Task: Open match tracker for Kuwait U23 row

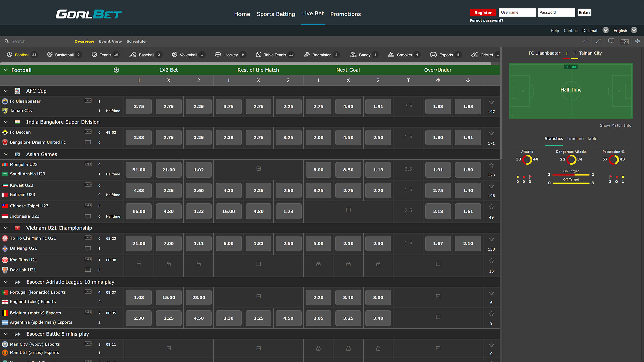Action: click(88, 185)
